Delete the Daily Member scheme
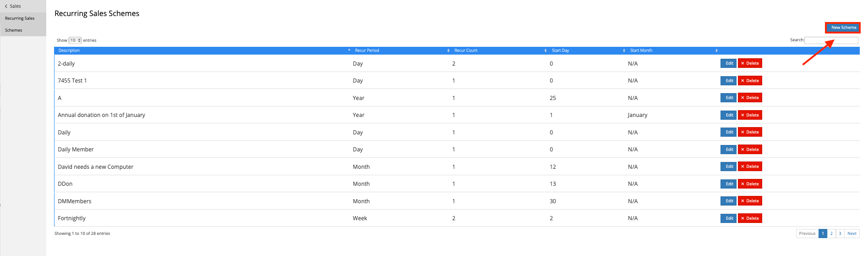 pyautogui.click(x=750, y=150)
